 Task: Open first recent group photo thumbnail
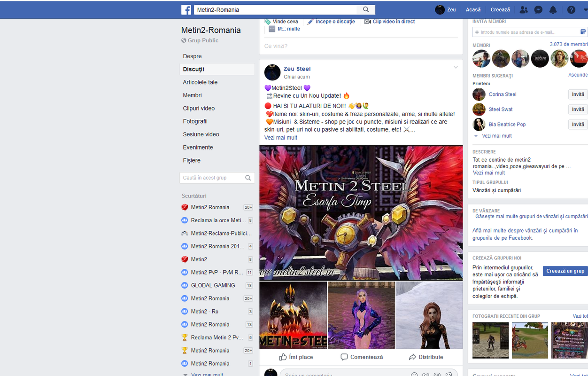[x=490, y=340]
